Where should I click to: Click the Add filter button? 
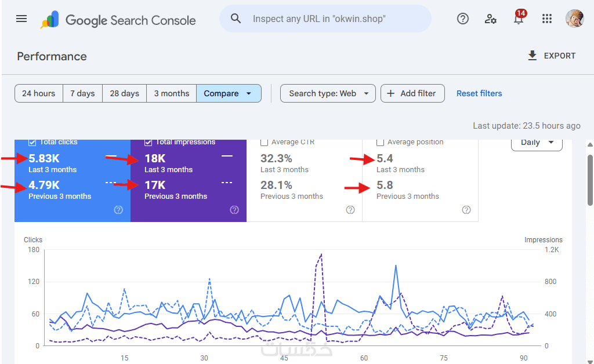(412, 93)
